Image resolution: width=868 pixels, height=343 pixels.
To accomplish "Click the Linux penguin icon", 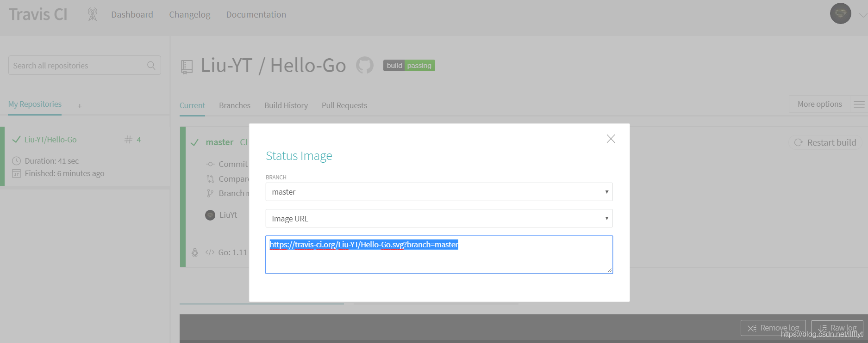I will point(195,252).
